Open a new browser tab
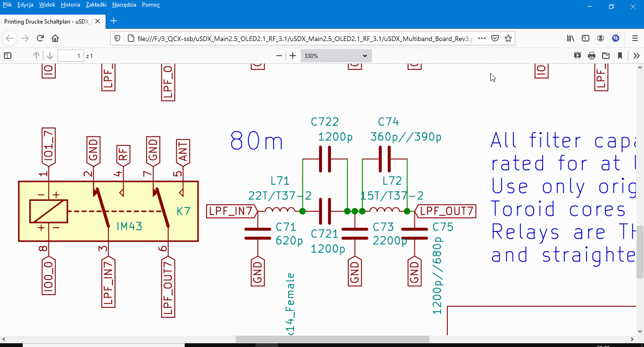This screenshot has height=347, width=644. pyautogui.click(x=114, y=21)
